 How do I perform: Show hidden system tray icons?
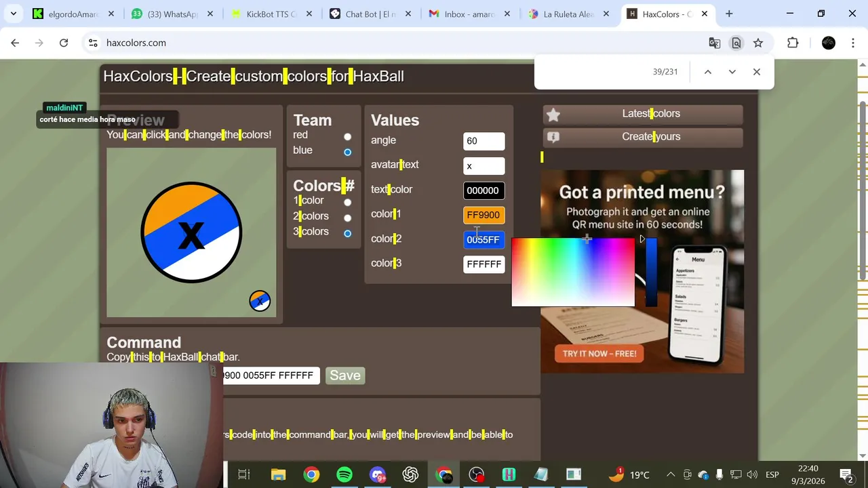[671, 474]
